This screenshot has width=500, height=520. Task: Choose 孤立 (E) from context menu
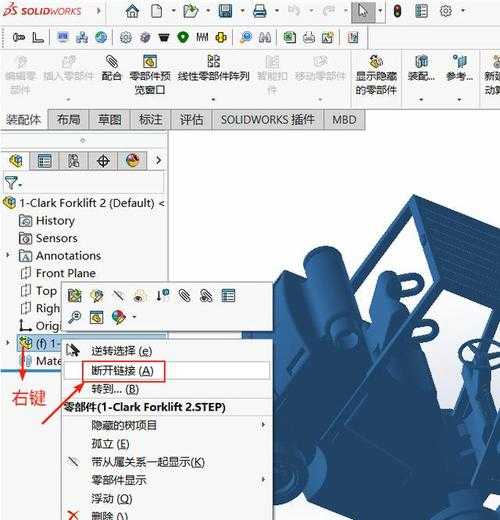click(x=167, y=444)
